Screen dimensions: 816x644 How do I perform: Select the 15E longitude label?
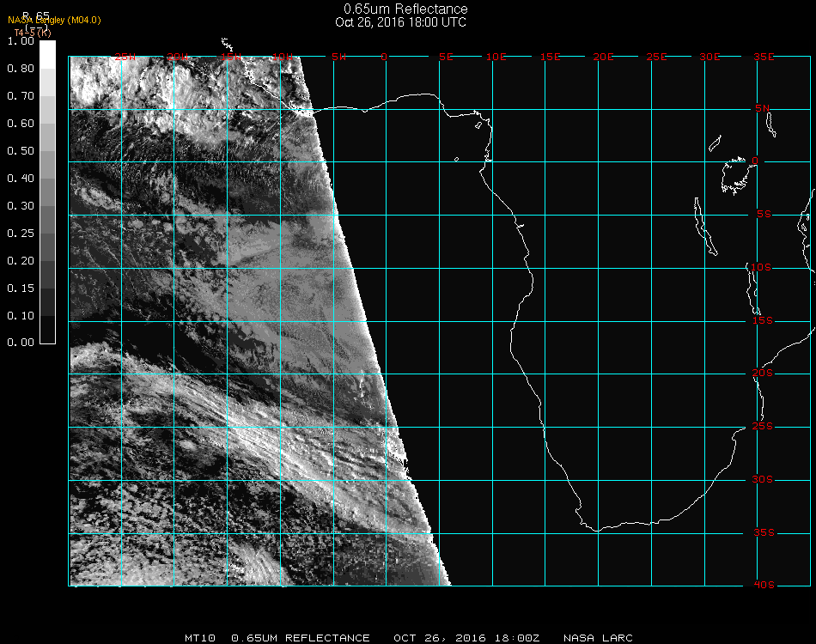[x=550, y=57]
